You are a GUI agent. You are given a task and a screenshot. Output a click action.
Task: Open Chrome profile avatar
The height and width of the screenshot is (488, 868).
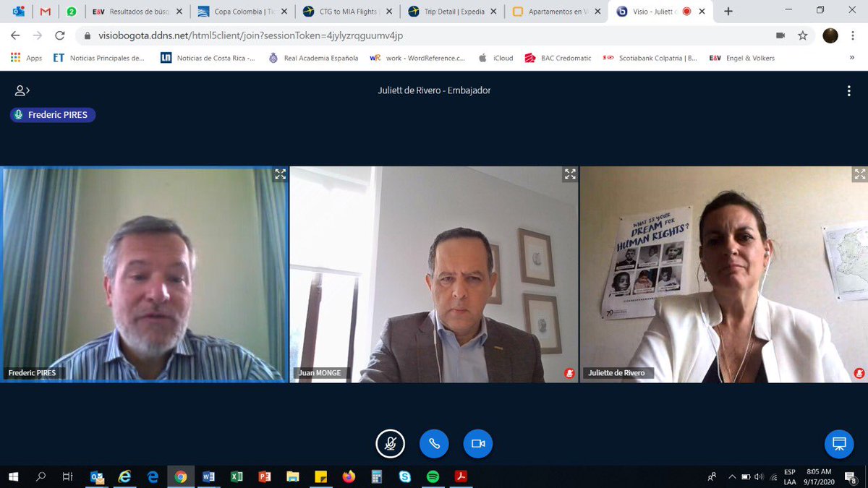(830, 35)
